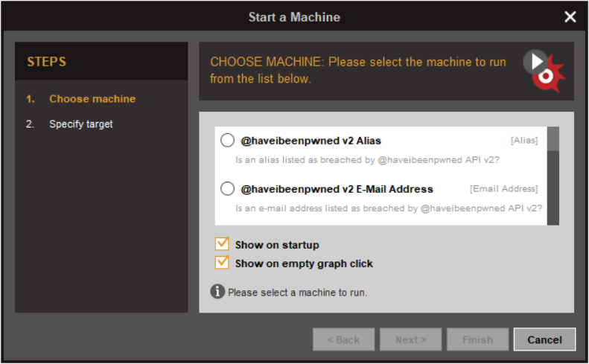Click the @haveibeenpwned v2 E-Mail Address title text
This screenshot has width=589, height=364.
(x=337, y=189)
